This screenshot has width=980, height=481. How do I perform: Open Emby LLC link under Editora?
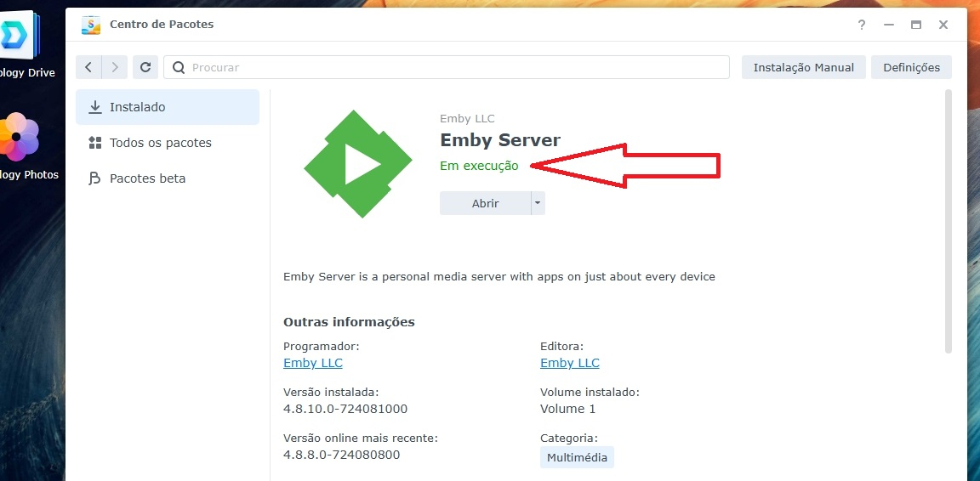pyautogui.click(x=569, y=363)
